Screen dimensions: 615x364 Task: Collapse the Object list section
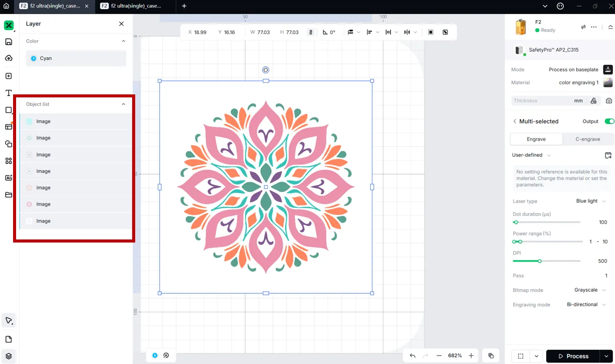coord(124,104)
